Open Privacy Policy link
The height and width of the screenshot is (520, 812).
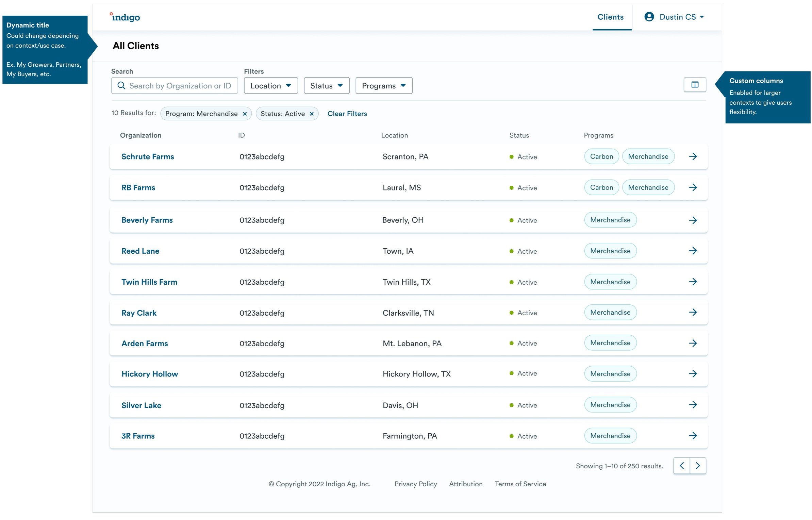tap(415, 484)
